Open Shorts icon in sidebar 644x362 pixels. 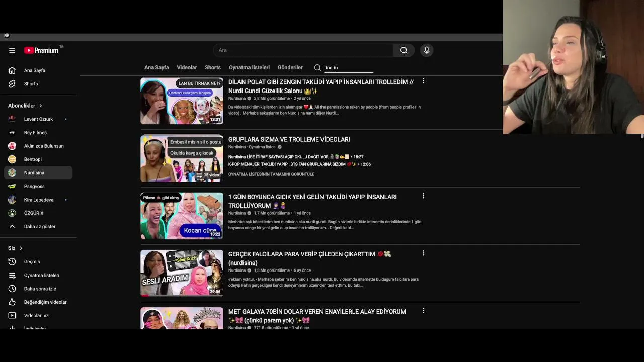tap(12, 84)
